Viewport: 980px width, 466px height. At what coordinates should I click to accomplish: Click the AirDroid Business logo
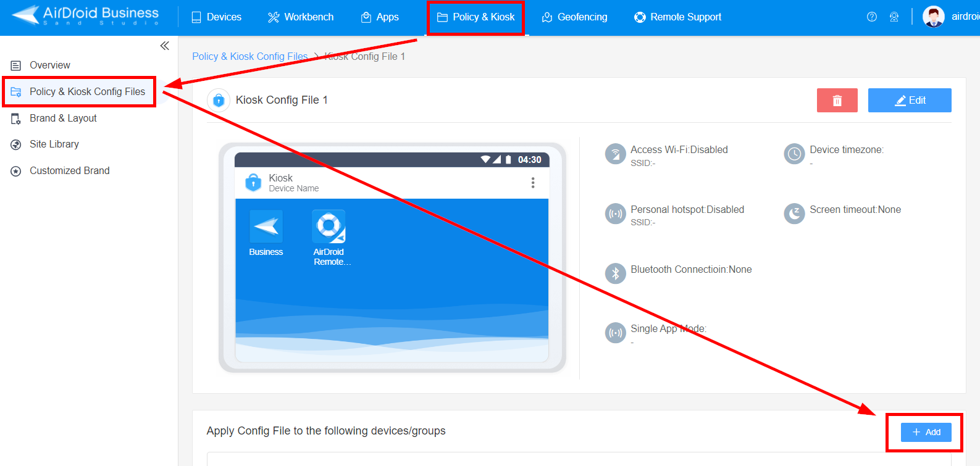point(85,15)
